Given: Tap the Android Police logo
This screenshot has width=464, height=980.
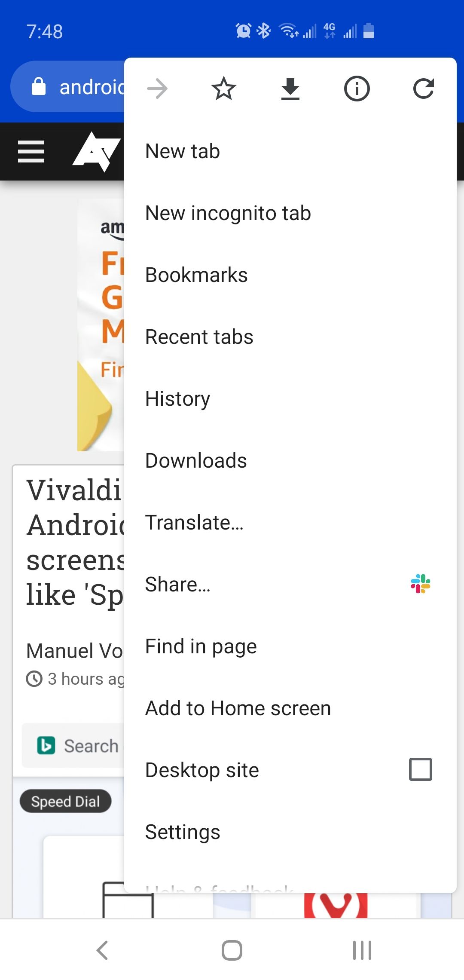Looking at the screenshot, I should (97, 152).
